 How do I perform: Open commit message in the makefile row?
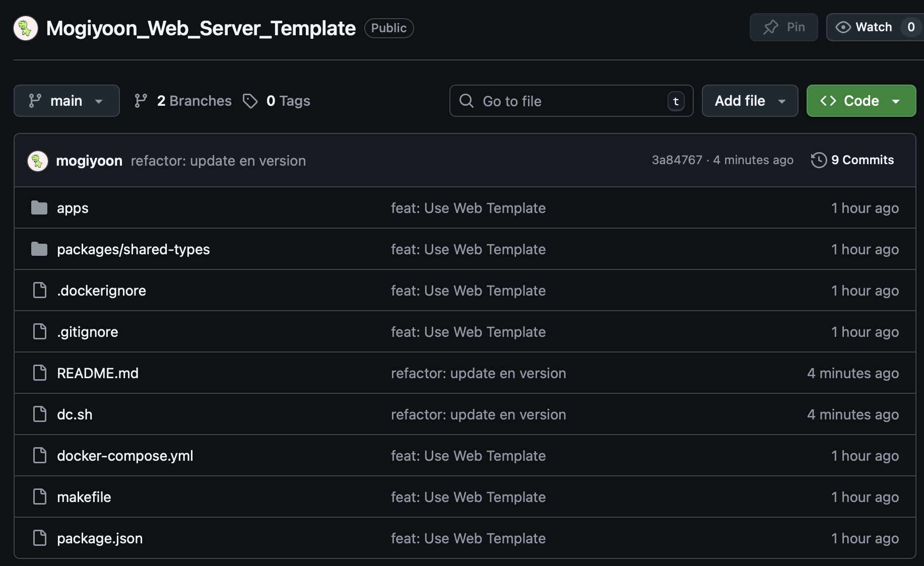coord(468,497)
